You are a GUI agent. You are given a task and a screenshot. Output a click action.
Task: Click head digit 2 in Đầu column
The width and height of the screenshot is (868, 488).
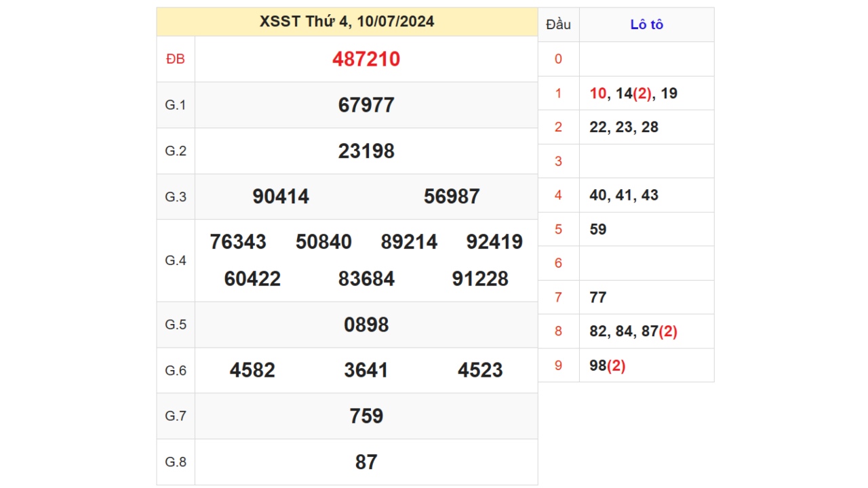(x=558, y=127)
